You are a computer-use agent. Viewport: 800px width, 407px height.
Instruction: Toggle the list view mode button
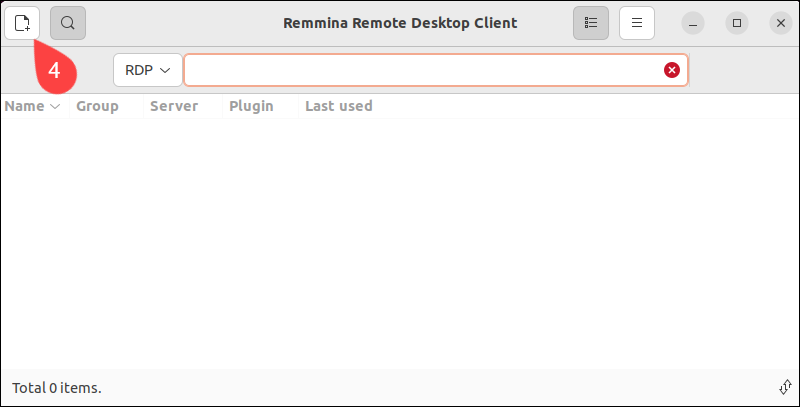click(x=591, y=23)
